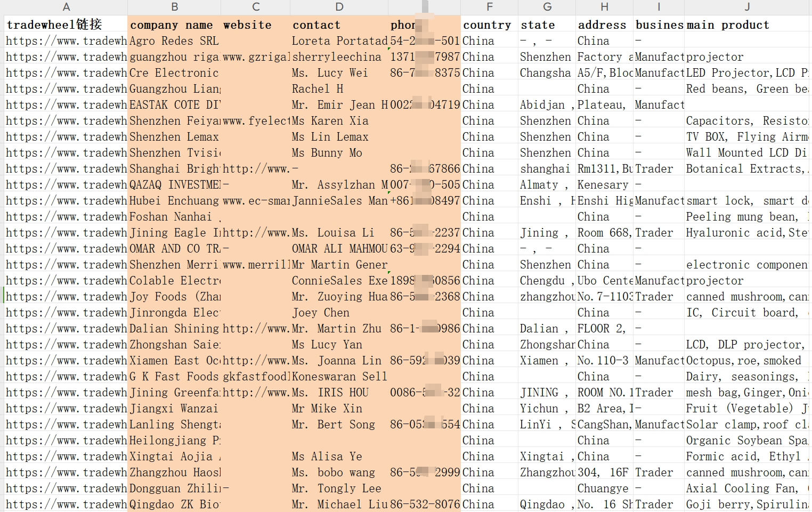The width and height of the screenshot is (812, 512).
Task: Click the 'Botanical Extracts,' product cell
Action: click(x=748, y=168)
